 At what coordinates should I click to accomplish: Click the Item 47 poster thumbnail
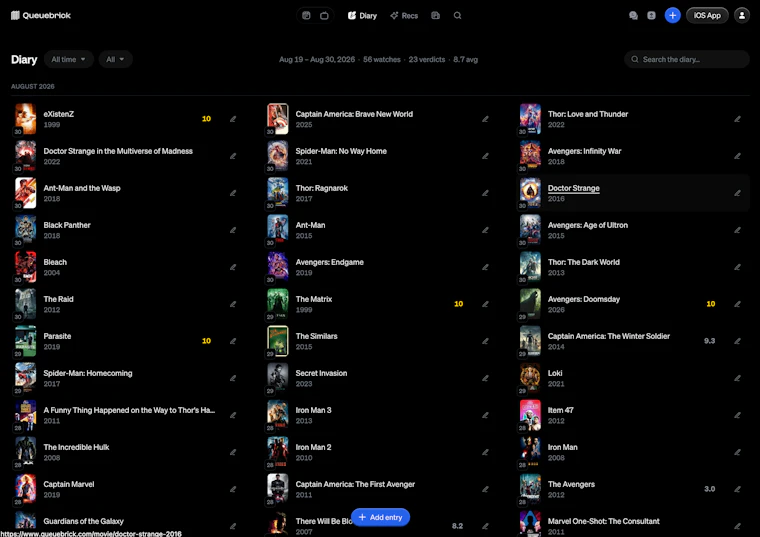click(x=530, y=415)
